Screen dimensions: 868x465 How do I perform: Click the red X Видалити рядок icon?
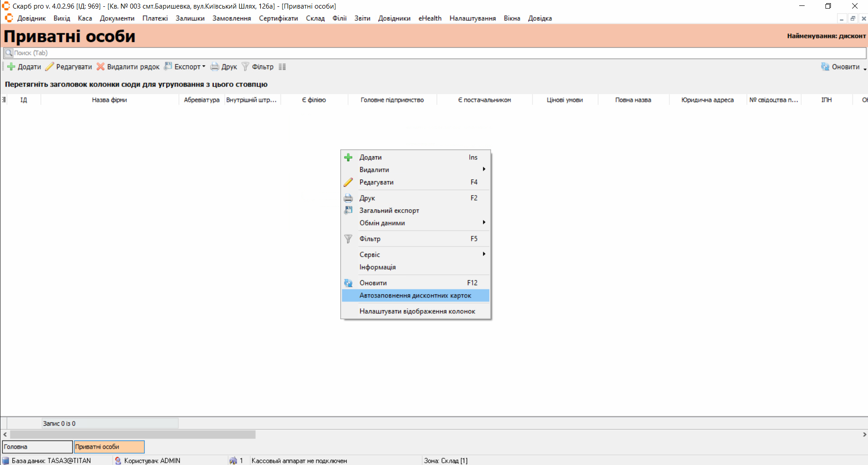pos(100,67)
